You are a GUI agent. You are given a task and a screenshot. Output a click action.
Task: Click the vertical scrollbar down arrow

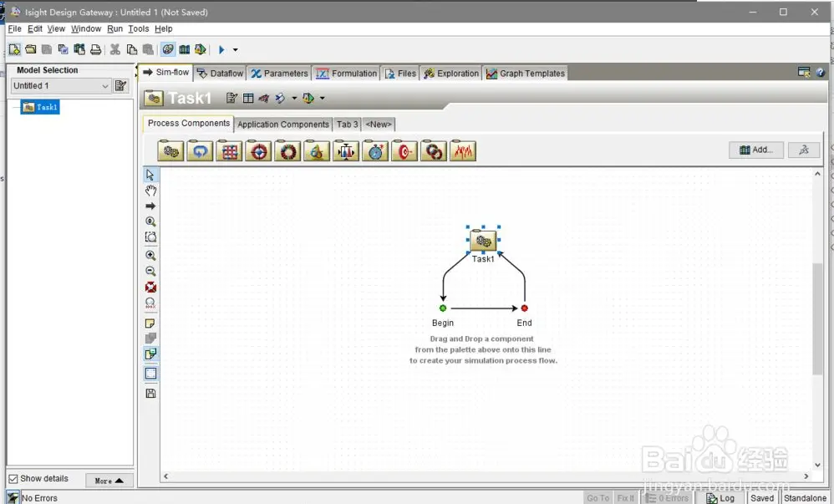817,466
